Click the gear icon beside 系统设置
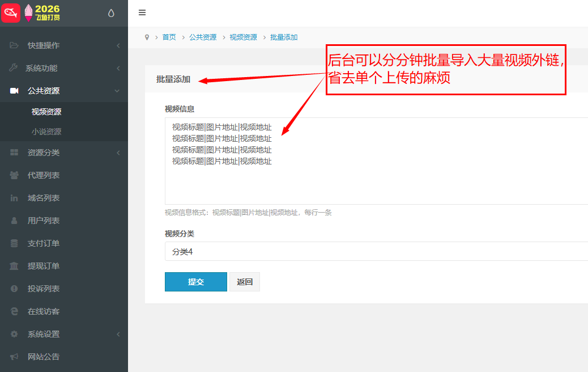Viewport: 588px width, 372px height. click(14, 334)
